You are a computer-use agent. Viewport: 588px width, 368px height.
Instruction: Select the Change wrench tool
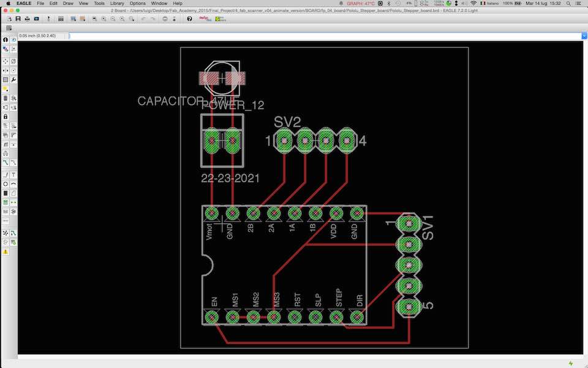tap(13, 80)
